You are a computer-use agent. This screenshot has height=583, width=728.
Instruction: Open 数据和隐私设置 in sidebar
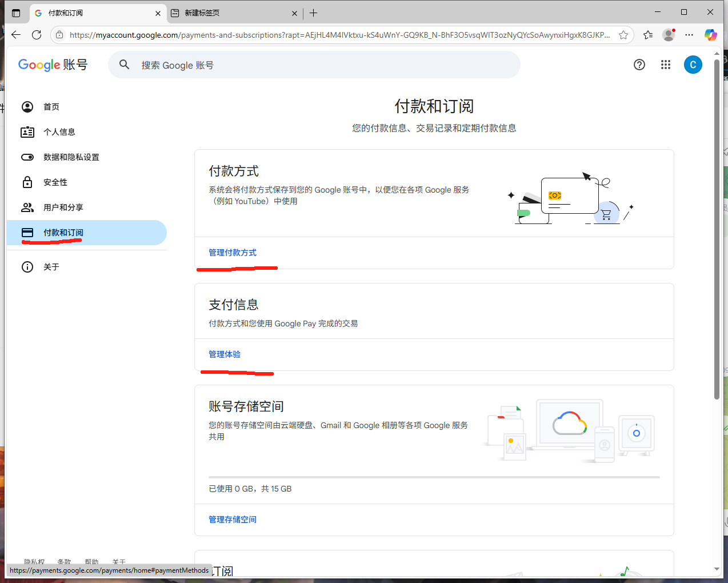pos(71,157)
